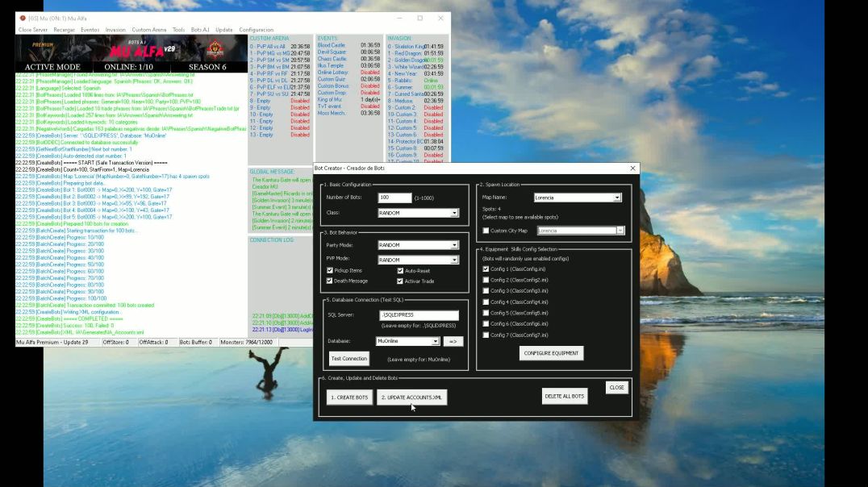868x487 pixels.
Task: Click the 3 - White Wizard invasion row
Action: point(415,67)
